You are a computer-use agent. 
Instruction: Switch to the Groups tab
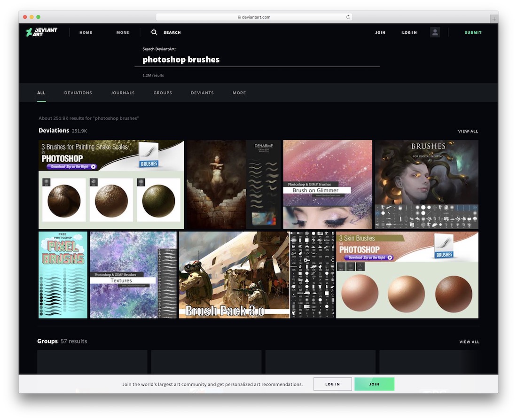[x=163, y=93]
